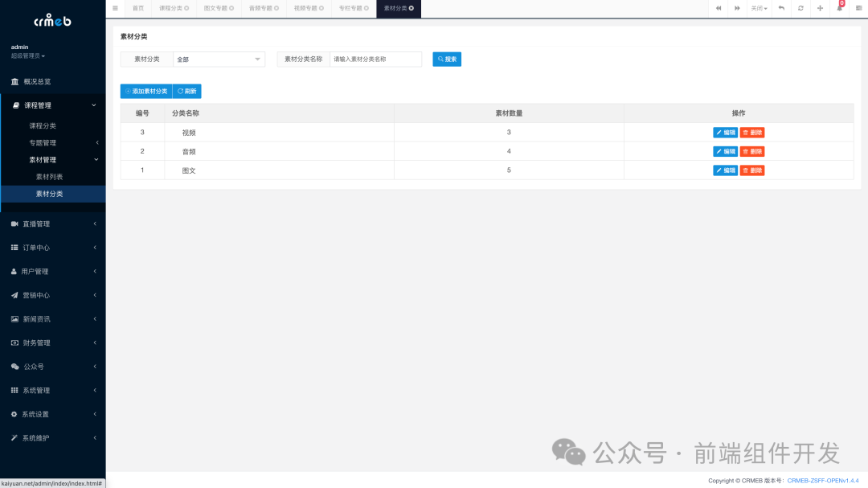The height and width of the screenshot is (488, 868).
Task: Open 素材列表 in sidebar
Action: click(49, 177)
